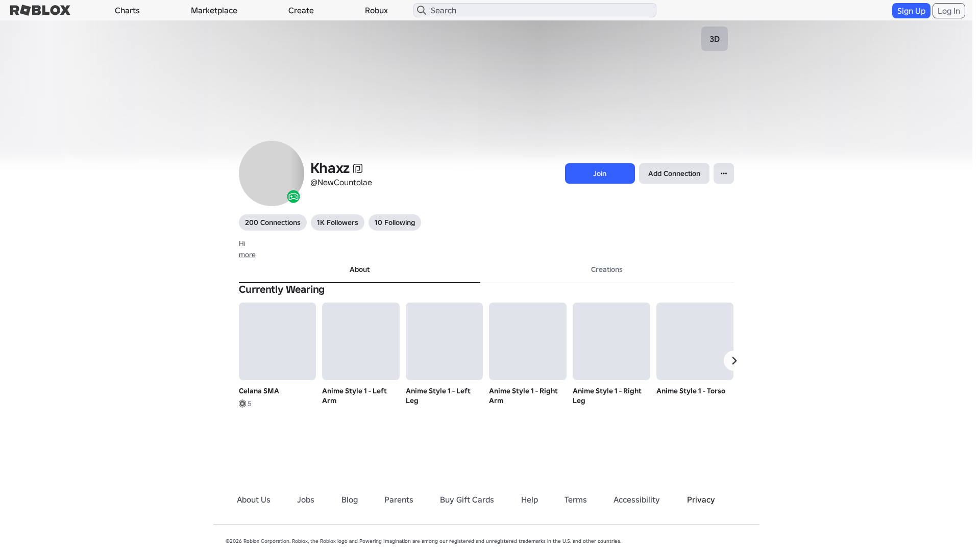Viewport: 980px width, 551px height.
Task: Open the Terms footer link
Action: 576,499
